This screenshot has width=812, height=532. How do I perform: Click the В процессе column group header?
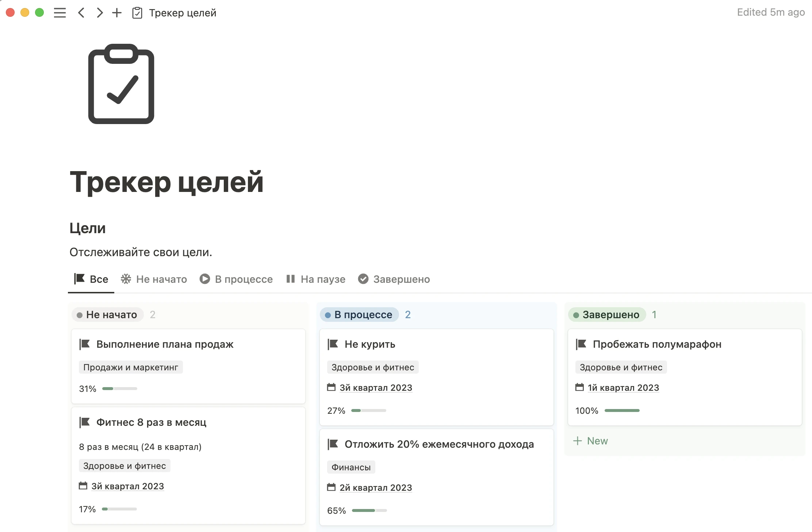[359, 315]
